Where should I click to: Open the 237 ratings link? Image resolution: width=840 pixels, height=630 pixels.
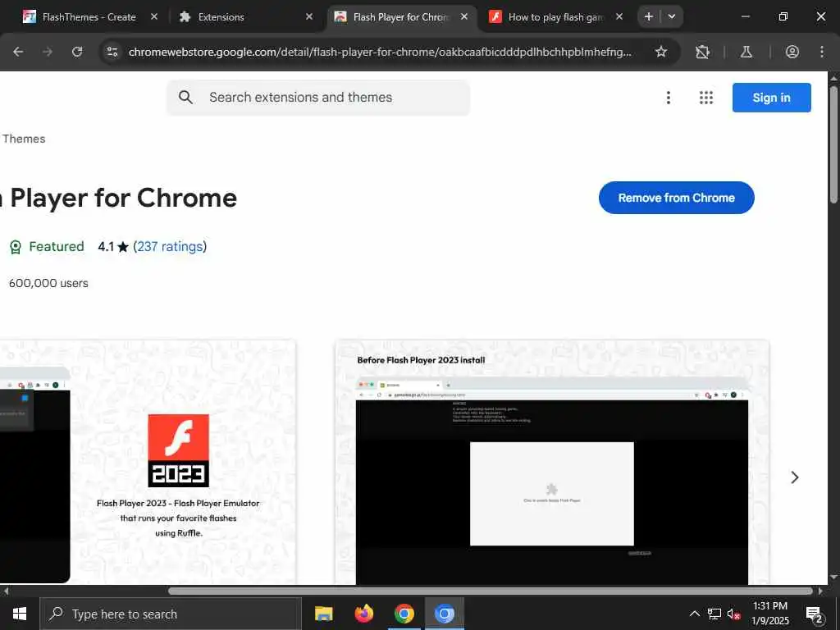pos(170,246)
